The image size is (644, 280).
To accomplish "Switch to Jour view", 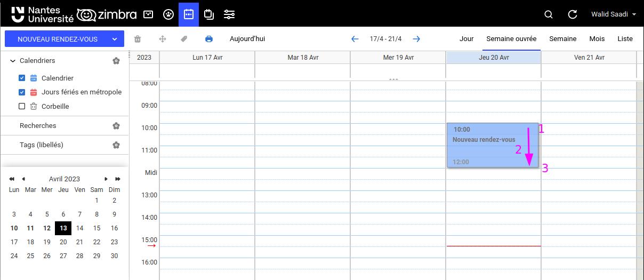I will click(x=466, y=39).
